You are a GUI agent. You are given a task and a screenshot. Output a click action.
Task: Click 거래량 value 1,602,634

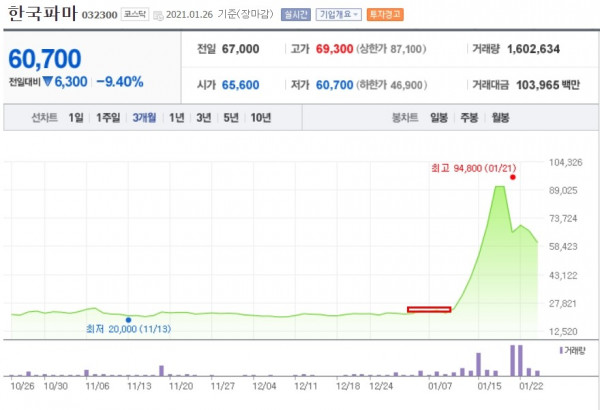click(533, 49)
